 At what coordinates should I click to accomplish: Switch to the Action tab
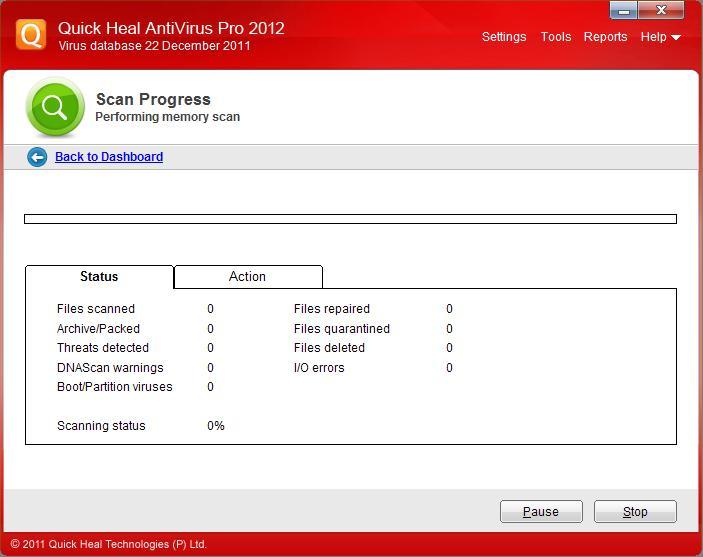[x=247, y=277]
